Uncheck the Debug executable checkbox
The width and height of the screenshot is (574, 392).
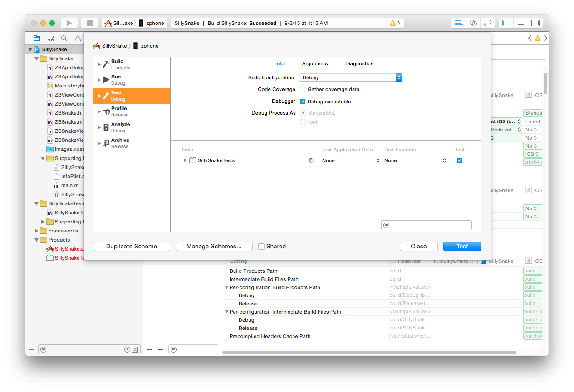(303, 102)
